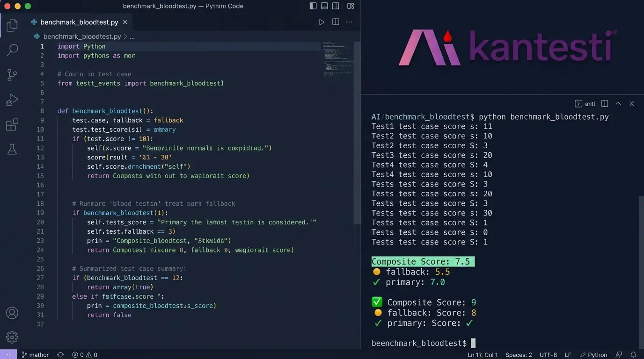Select language mode 'Python' in status bar
The height and width of the screenshot is (359, 644).
593,354
